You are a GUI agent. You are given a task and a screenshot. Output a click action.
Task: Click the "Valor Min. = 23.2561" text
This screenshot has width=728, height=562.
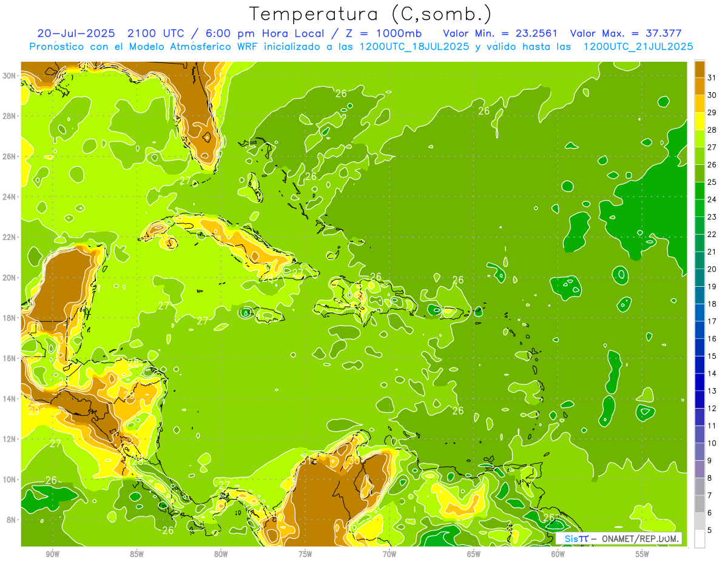coord(500,33)
